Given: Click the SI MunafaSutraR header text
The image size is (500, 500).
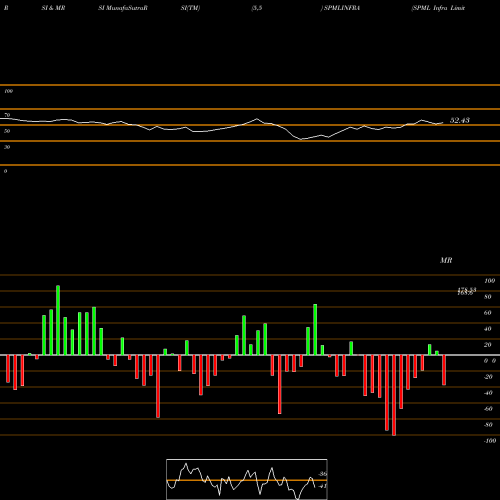Looking at the screenshot, I should coord(123,8).
